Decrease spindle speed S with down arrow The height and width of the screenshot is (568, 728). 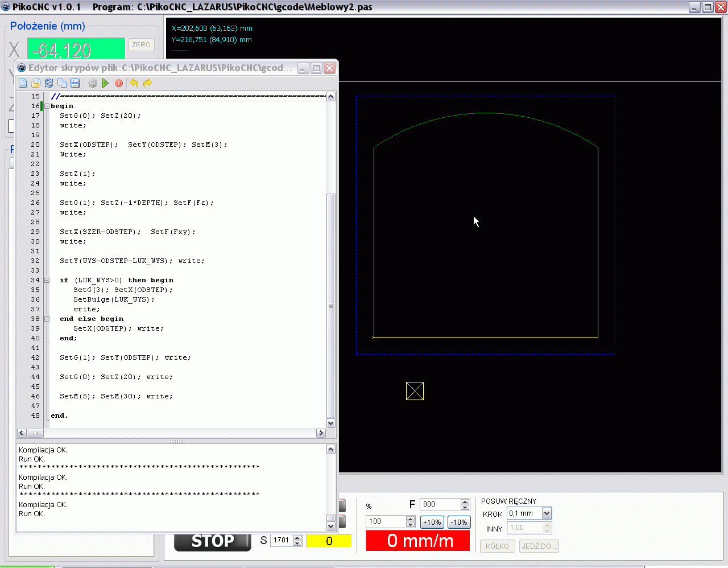pyautogui.click(x=297, y=543)
